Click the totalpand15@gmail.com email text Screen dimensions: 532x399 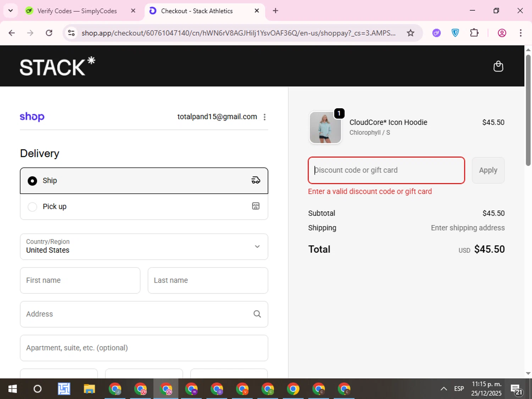tap(217, 117)
